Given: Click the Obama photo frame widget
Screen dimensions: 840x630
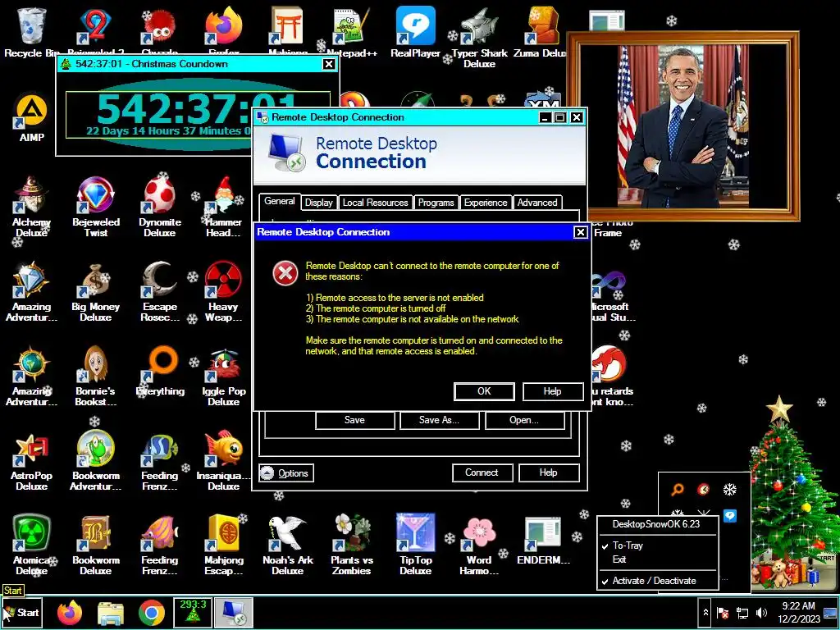Looking at the screenshot, I should (683, 126).
